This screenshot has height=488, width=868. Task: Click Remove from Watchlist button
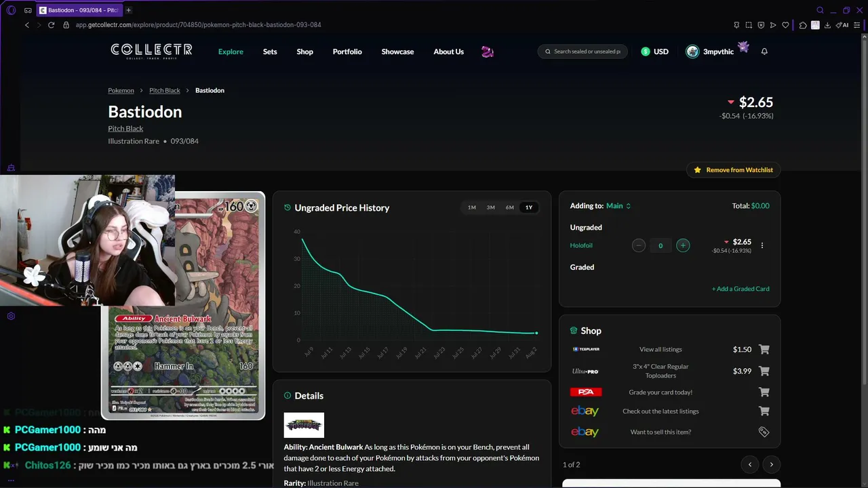tap(734, 170)
